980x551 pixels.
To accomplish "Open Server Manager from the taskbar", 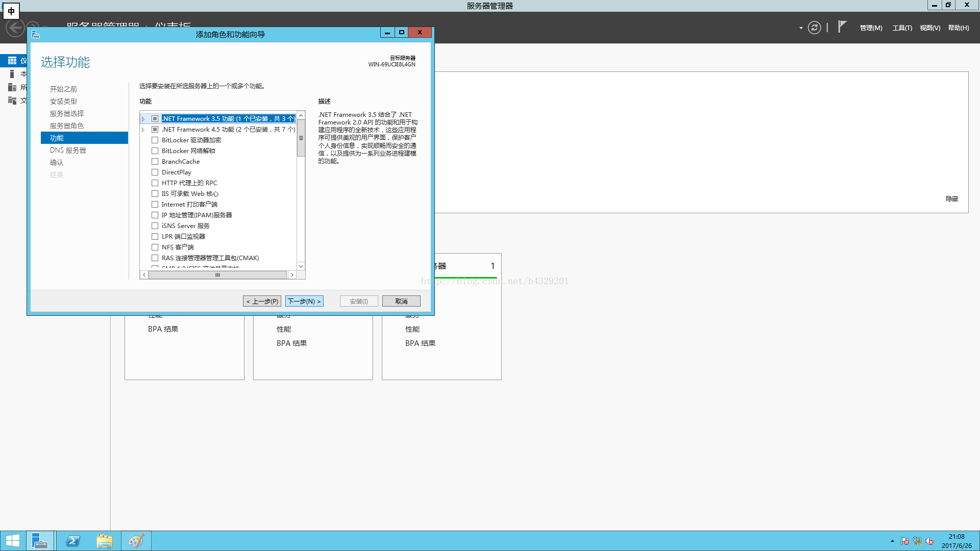I will [x=40, y=541].
